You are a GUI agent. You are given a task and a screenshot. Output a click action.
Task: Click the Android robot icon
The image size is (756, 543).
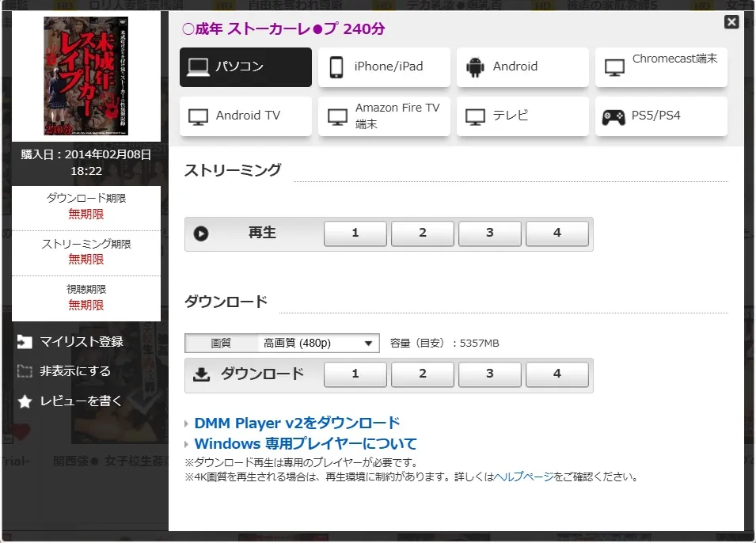coord(476,67)
